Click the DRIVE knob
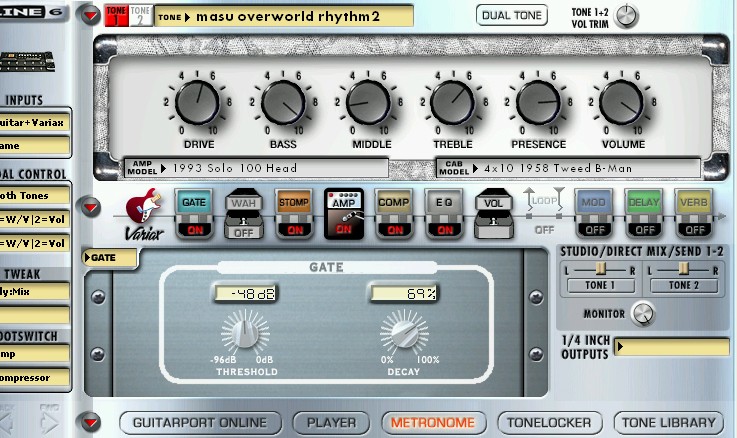Viewport: 737px width, 438px height. point(197,102)
